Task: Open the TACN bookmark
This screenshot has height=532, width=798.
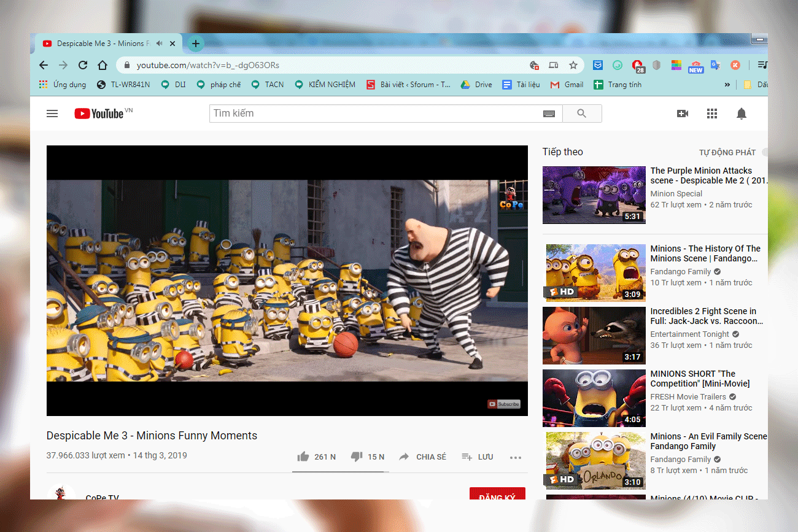Action: tap(268, 85)
